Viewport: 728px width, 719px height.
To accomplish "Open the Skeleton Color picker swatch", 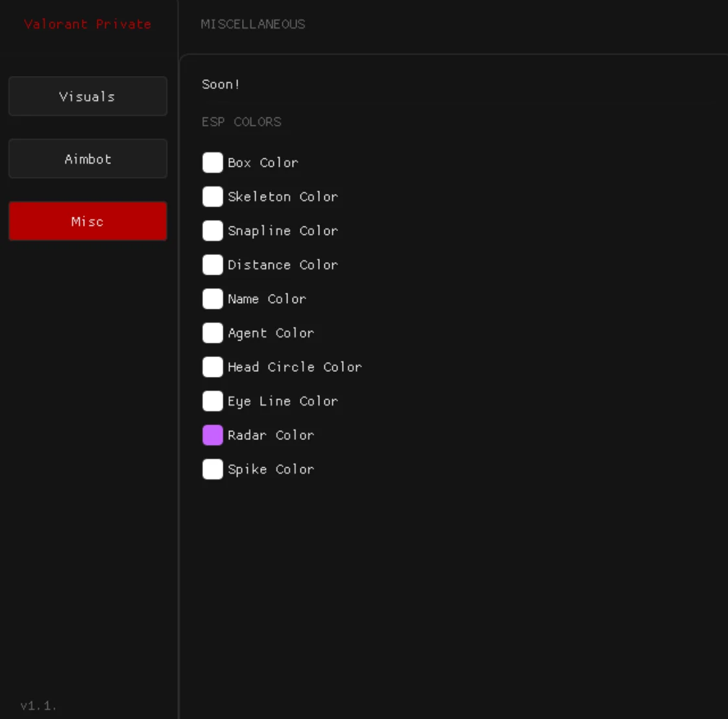I will tap(212, 197).
